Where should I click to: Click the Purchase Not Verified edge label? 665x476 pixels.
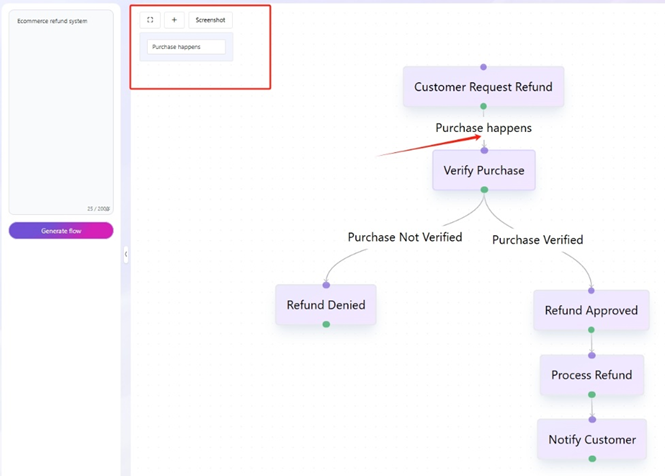[x=405, y=237]
